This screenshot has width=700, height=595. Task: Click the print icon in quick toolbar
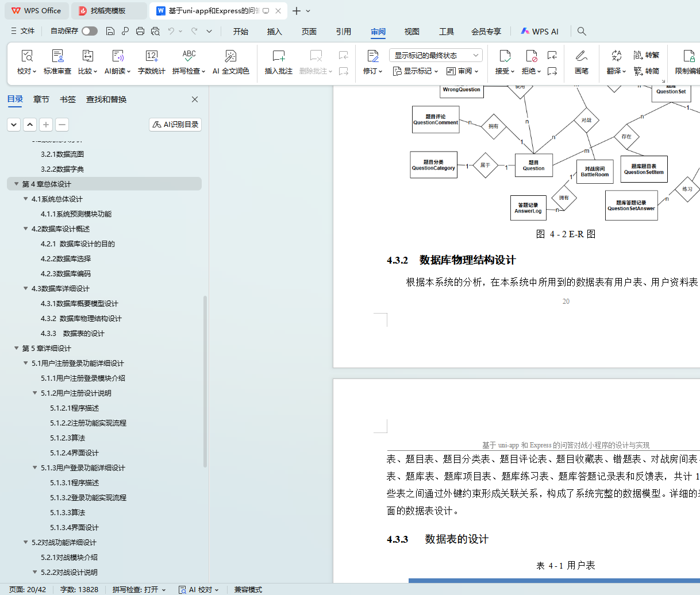(140, 31)
